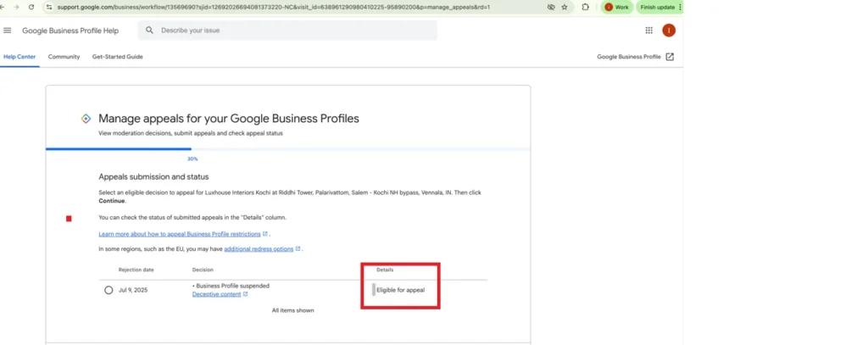The image size is (868, 345).
Task: Open the browser Extensions puzzle icon
Action: 585,7
